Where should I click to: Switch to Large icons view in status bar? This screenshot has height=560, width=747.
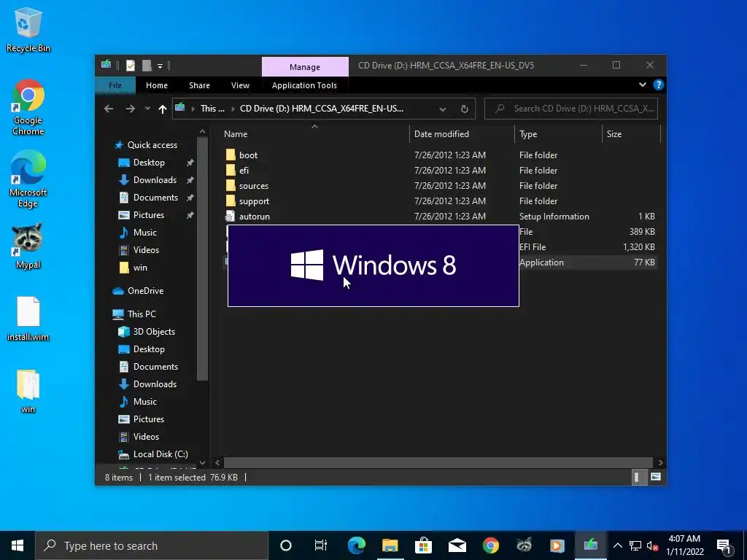[x=656, y=477]
